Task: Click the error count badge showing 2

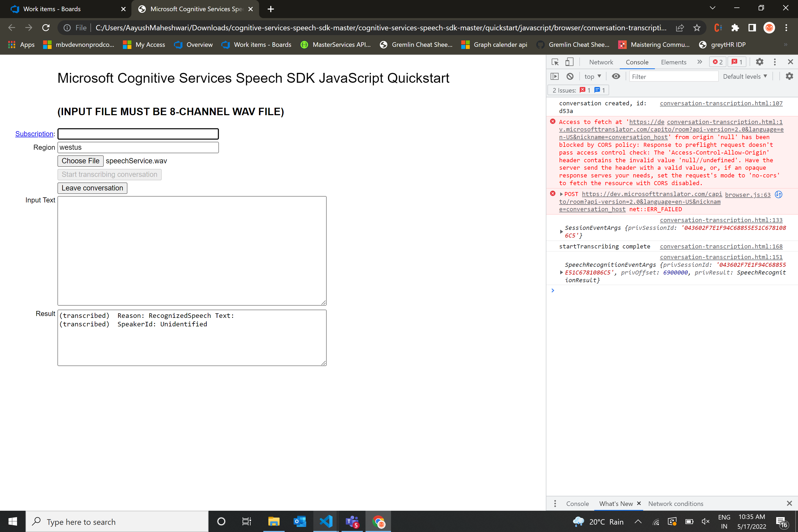Action: tap(718, 62)
